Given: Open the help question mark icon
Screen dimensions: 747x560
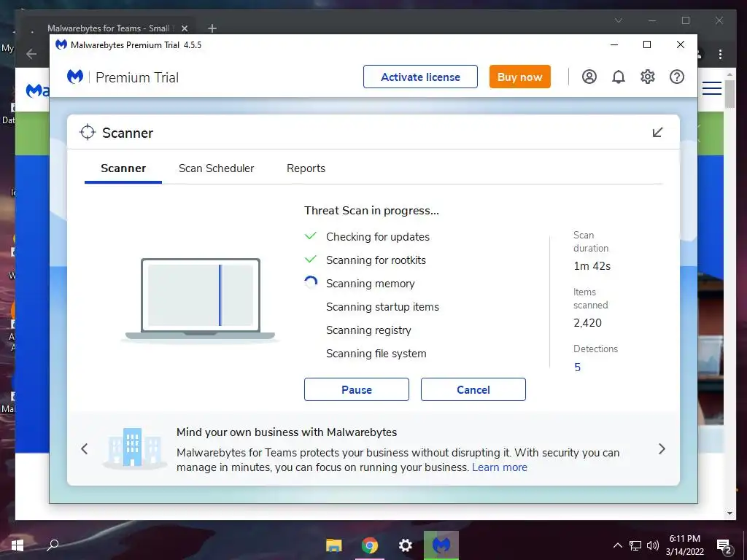Looking at the screenshot, I should [676, 77].
